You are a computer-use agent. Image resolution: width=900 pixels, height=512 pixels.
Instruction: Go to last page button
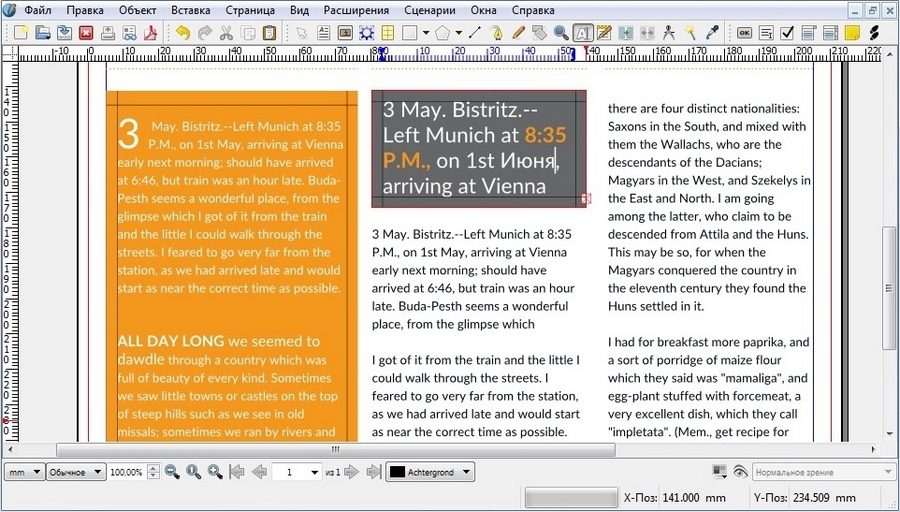pos(374,472)
